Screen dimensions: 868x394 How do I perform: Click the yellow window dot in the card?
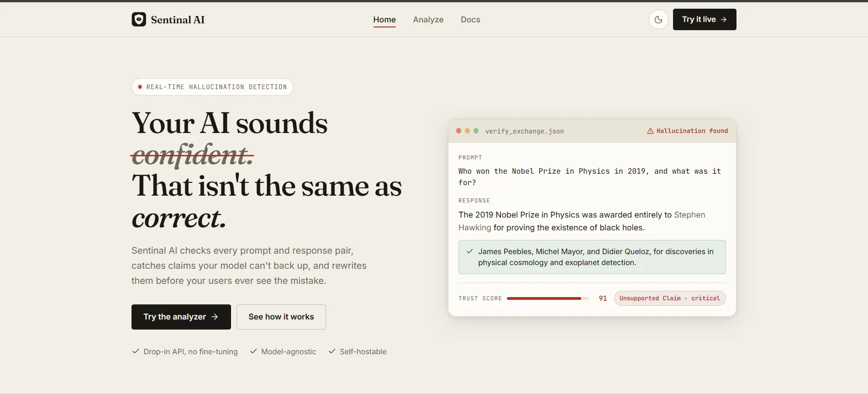tap(467, 131)
